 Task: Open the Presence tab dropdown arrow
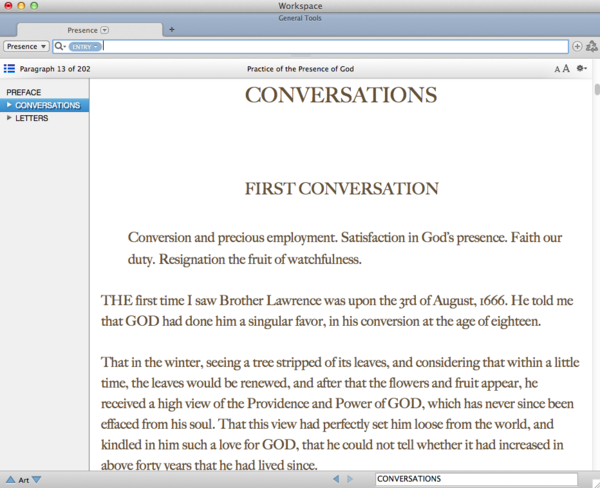click(x=104, y=30)
